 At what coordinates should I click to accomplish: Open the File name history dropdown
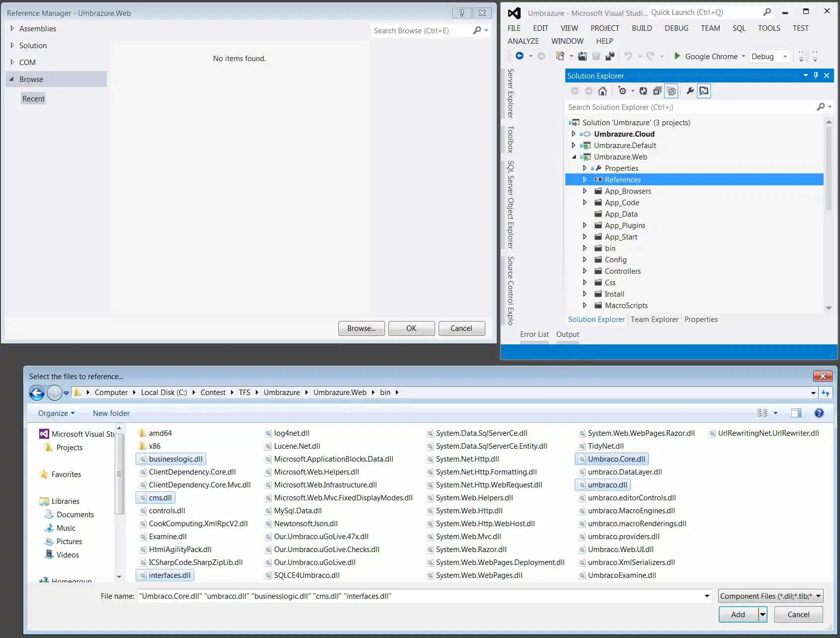(707, 596)
